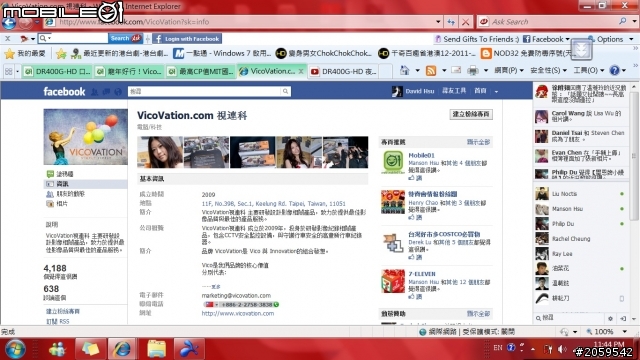Switch to the YouTube DR400G-HD tab

click(x=344, y=71)
